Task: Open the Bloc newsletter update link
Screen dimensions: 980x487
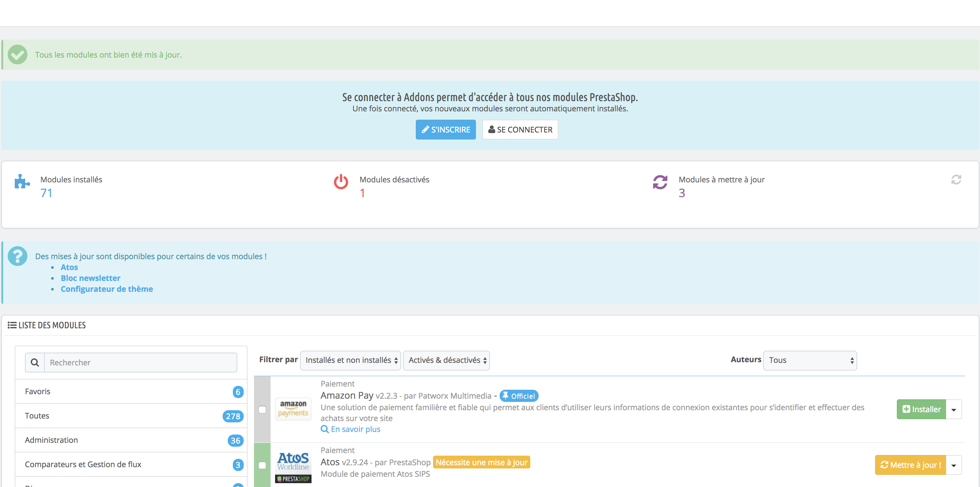Action: click(91, 278)
